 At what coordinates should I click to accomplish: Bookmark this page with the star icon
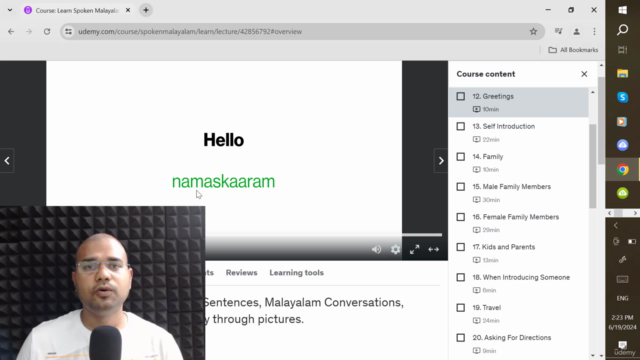pyautogui.click(x=533, y=31)
